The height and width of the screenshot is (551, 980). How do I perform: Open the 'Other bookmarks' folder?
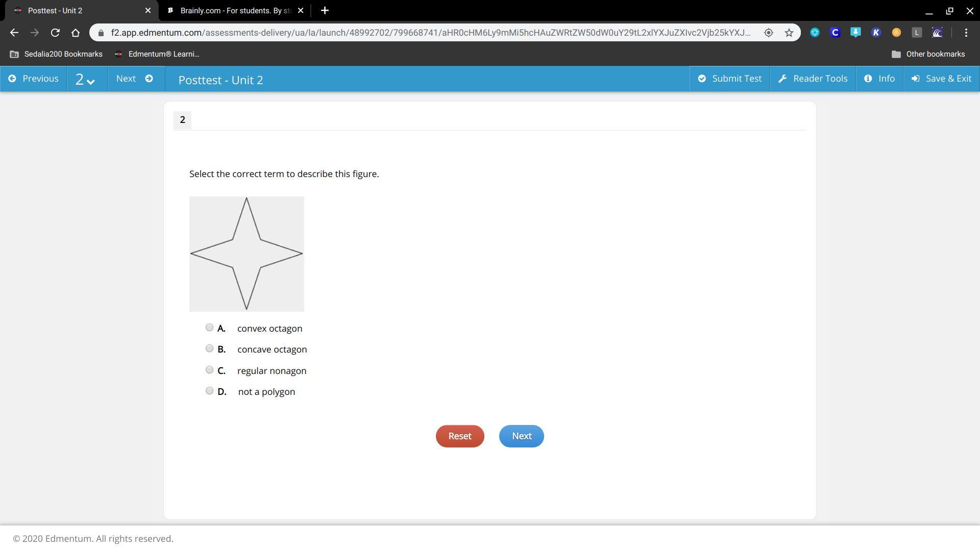pos(928,54)
